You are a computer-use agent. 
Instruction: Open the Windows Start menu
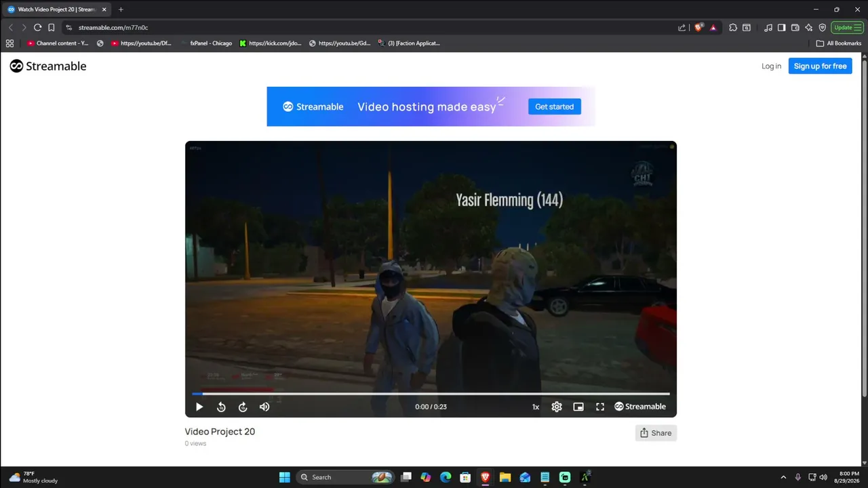click(285, 477)
